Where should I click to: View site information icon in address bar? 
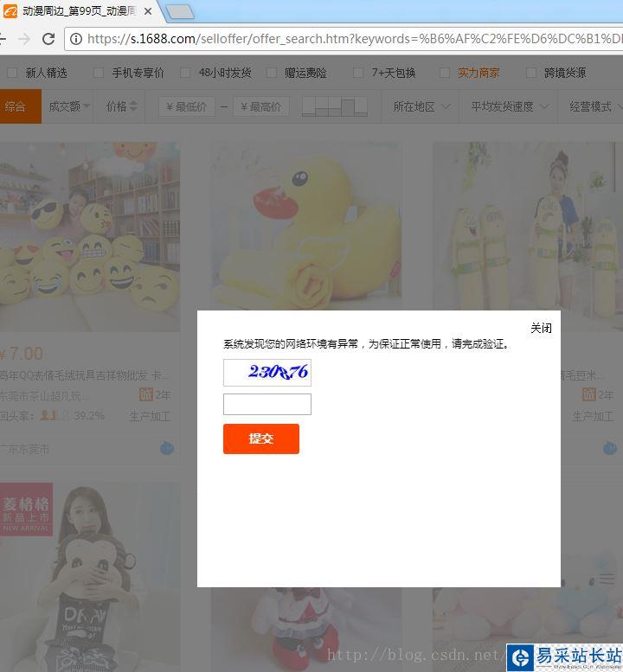point(76,39)
